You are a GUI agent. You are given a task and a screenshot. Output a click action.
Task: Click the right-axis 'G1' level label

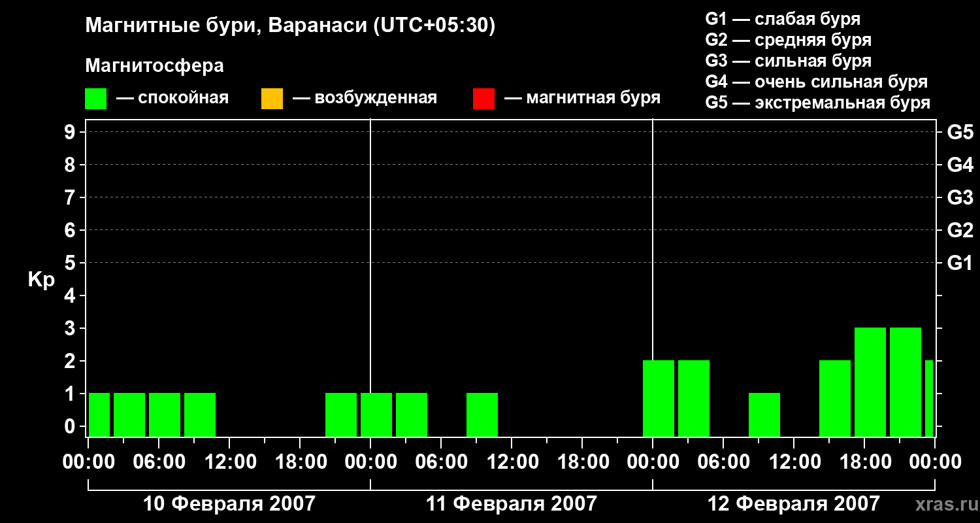(960, 263)
